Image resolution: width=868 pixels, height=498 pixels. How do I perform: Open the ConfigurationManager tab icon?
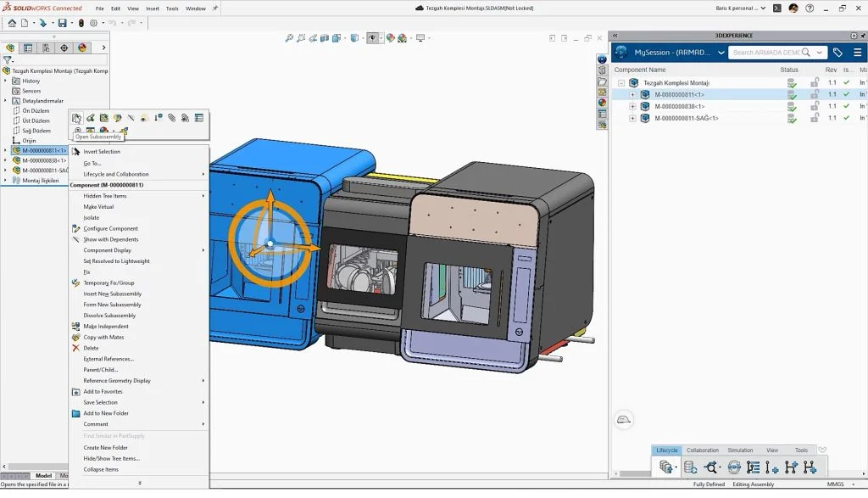(x=46, y=48)
